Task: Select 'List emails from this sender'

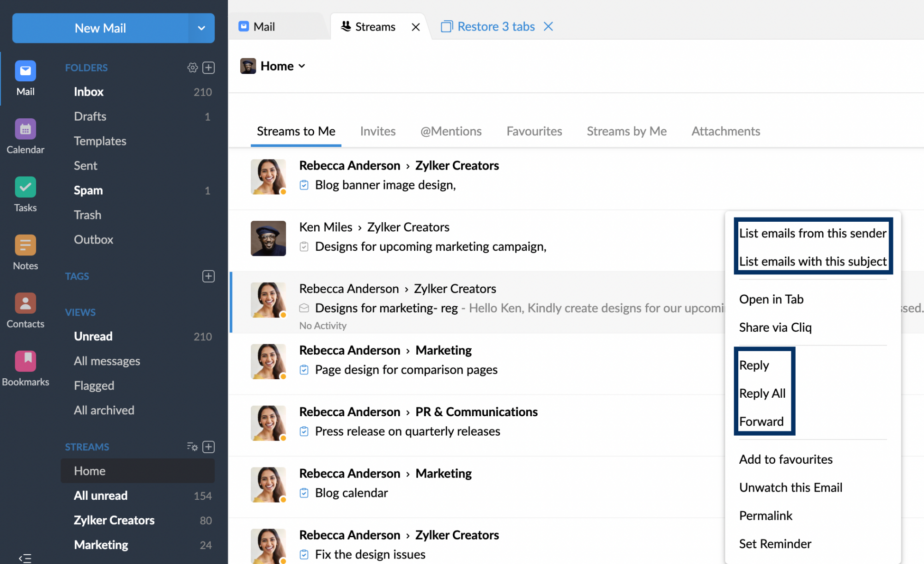Action: click(x=813, y=232)
